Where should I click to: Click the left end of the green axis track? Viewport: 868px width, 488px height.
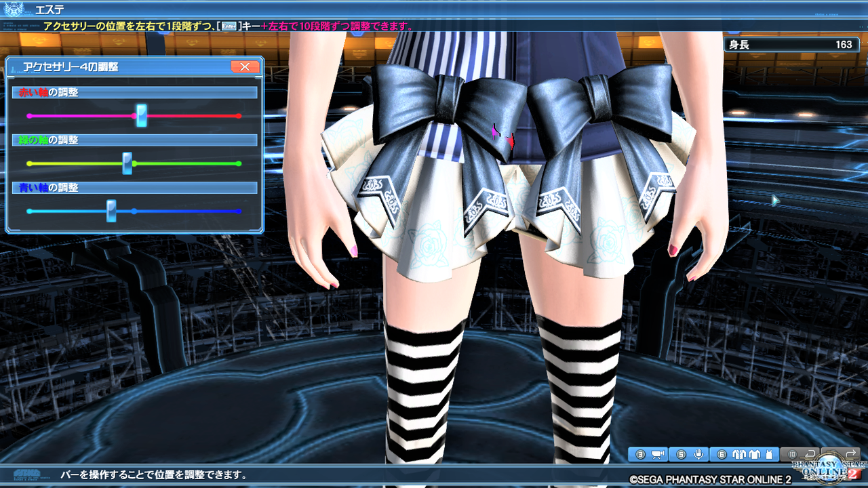29,163
